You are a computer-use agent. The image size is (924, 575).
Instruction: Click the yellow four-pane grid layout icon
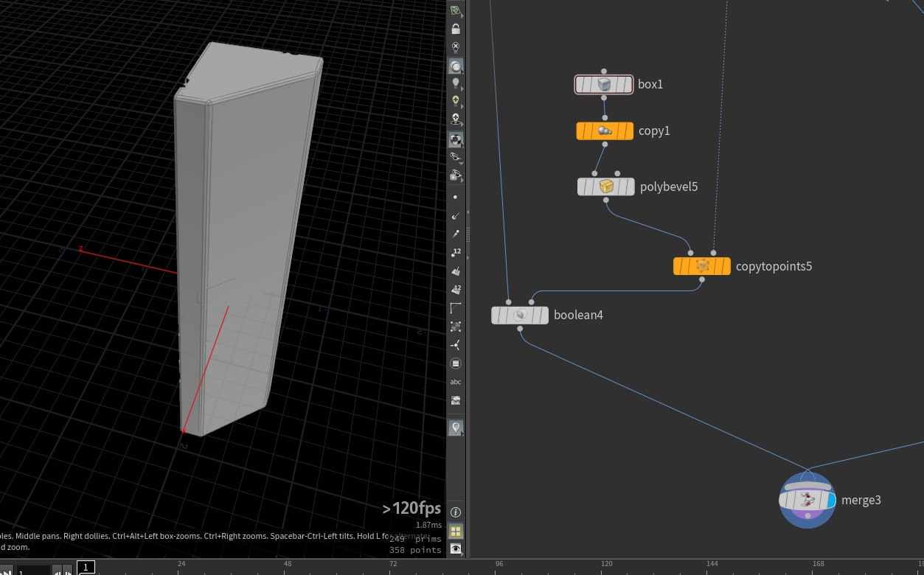pyautogui.click(x=456, y=531)
